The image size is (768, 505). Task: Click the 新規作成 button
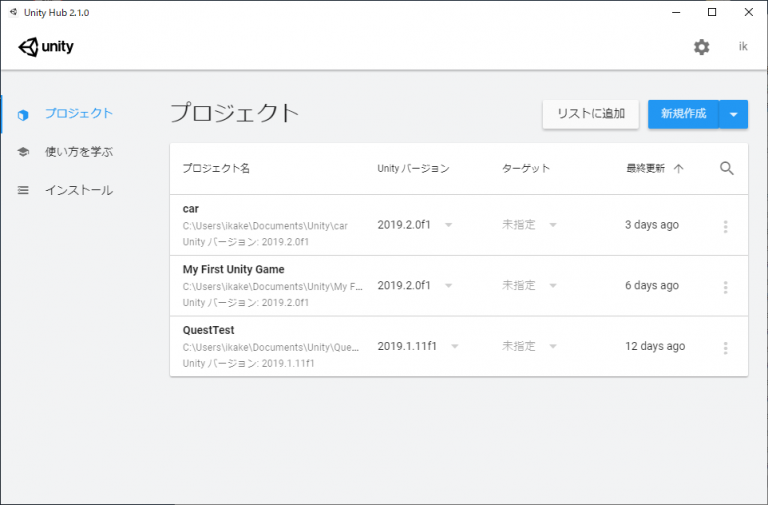click(683, 114)
